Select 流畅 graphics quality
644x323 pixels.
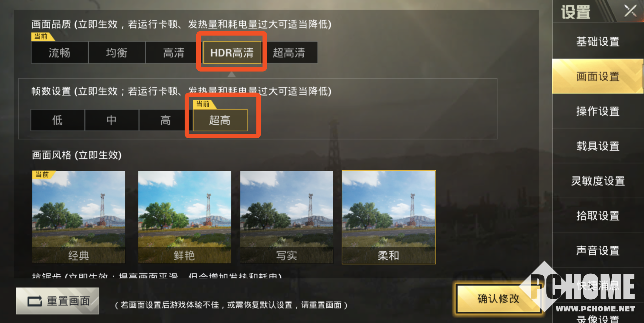[60, 53]
